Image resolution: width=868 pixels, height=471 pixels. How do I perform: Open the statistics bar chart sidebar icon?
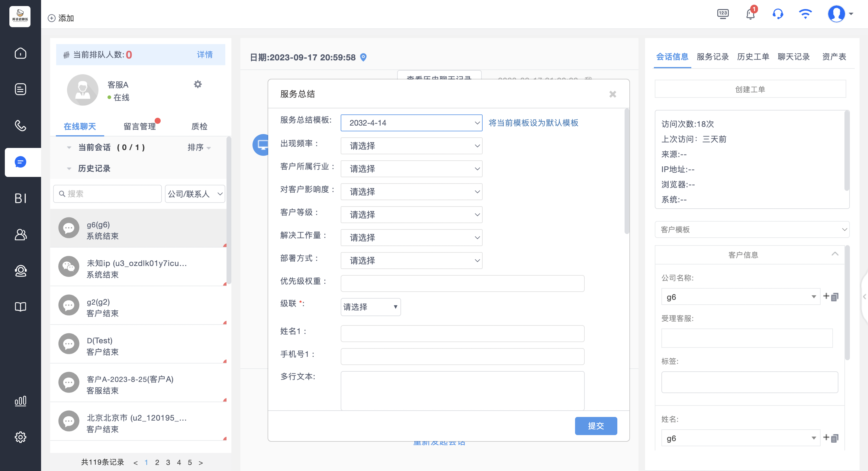(x=21, y=401)
